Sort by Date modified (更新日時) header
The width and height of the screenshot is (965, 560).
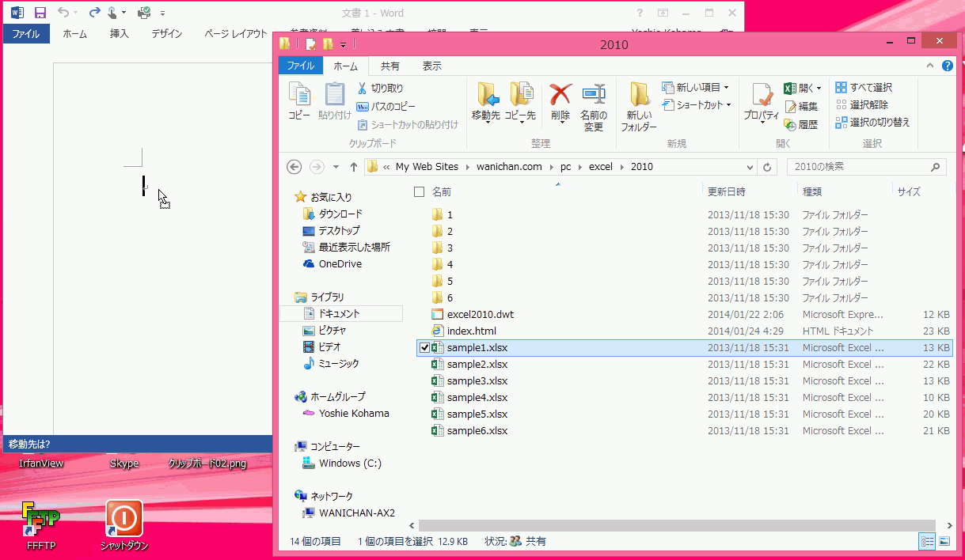(726, 192)
